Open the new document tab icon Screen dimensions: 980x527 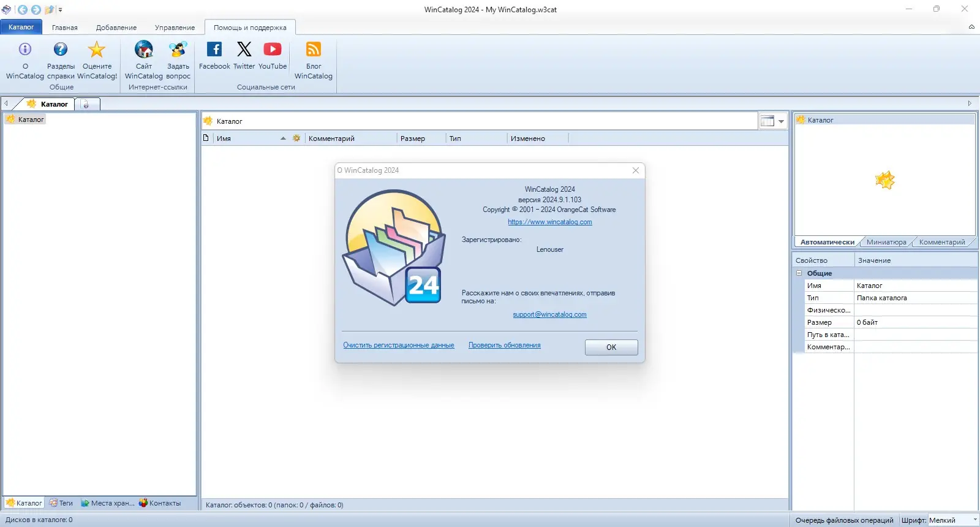[86, 104]
